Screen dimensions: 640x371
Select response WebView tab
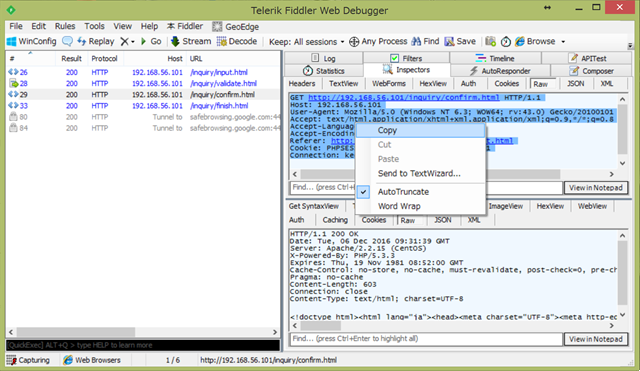tap(592, 206)
